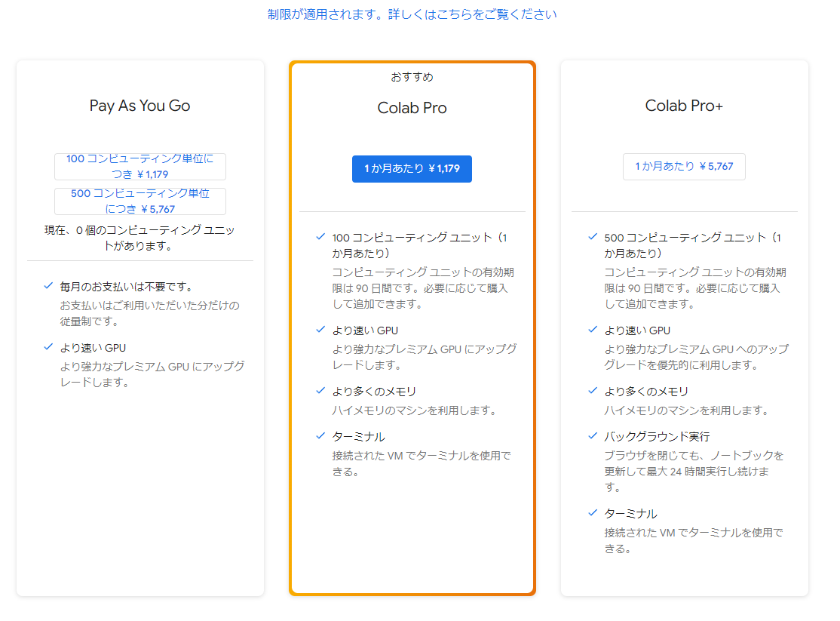840x621 pixels.
Task: Click 毎月のお支払いは不要です feature title
Action: coord(127,287)
